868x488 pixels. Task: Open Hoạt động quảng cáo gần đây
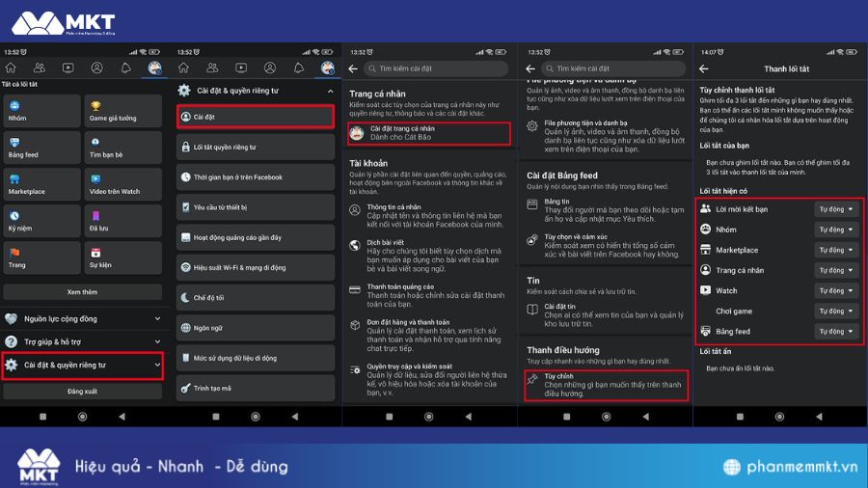256,237
